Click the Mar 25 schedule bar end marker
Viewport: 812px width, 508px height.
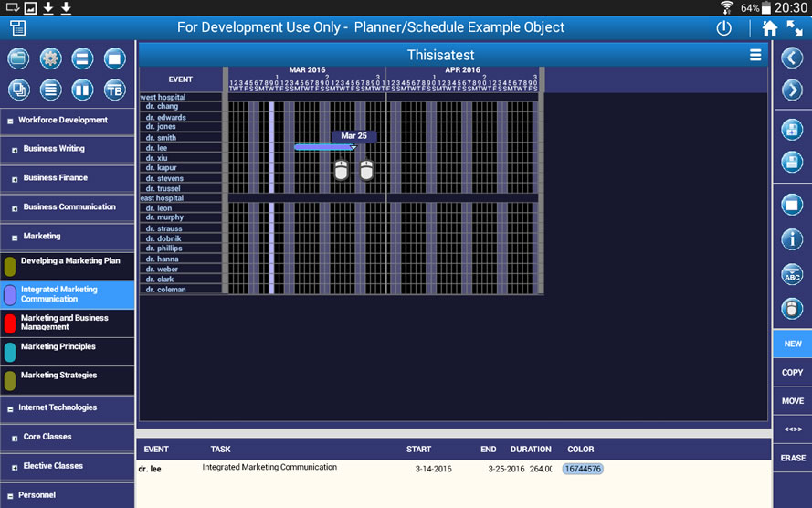pyautogui.click(x=353, y=147)
